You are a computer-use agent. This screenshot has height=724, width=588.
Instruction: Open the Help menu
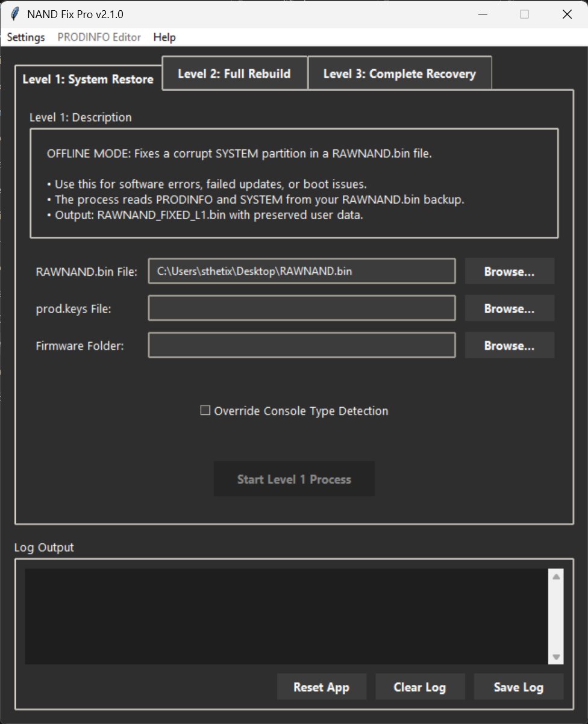[x=164, y=37]
